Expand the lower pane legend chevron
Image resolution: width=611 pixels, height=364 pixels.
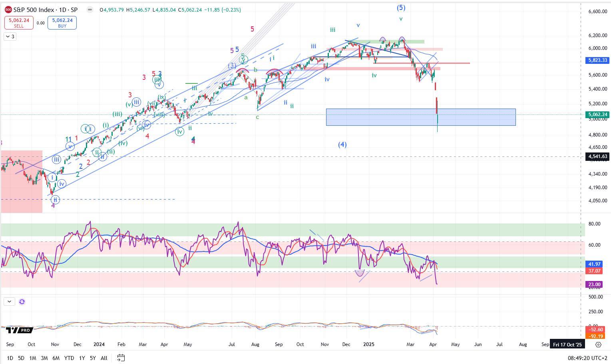pyautogui.click(x=9, y=302)
